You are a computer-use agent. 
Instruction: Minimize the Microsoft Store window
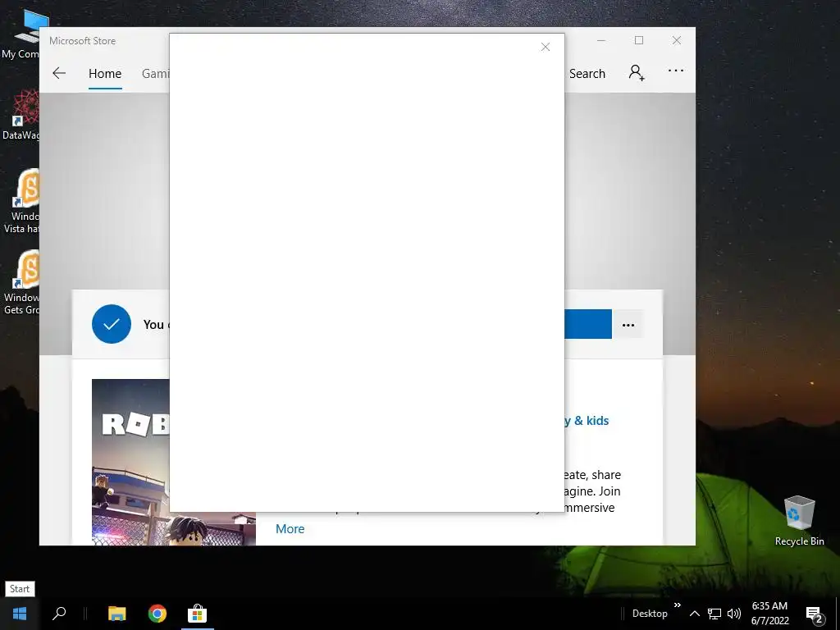pos(601,41)
